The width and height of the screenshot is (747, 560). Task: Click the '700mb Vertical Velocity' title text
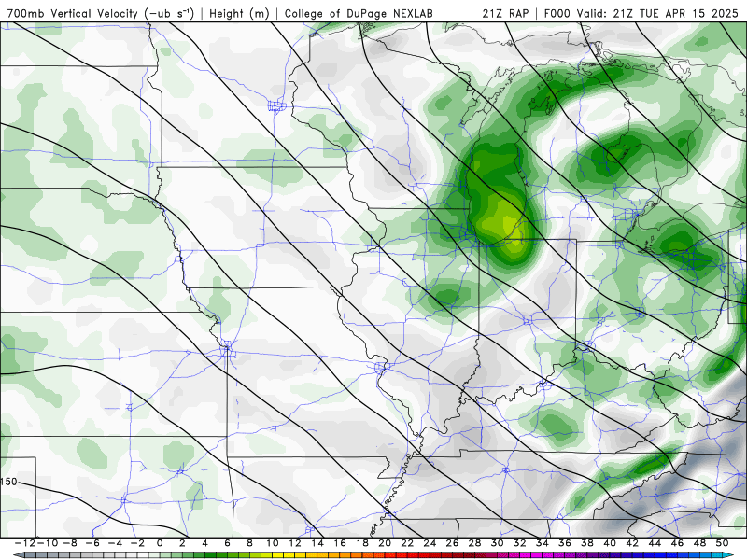(73, 13)
